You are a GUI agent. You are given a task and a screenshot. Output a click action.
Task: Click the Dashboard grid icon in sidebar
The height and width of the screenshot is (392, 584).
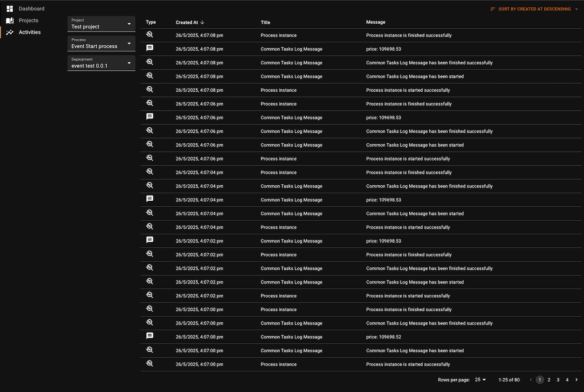point(10,9)
